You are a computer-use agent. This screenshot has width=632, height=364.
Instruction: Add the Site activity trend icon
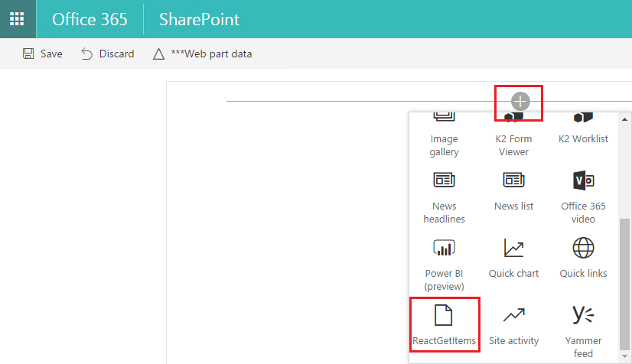(x=513, y=315)
